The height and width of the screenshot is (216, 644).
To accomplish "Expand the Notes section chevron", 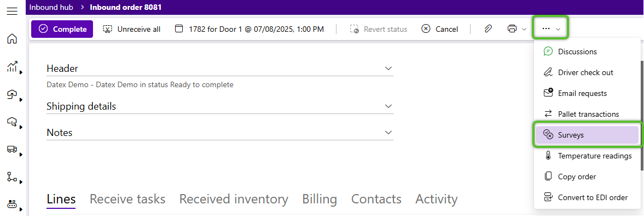I will point(388,133).
